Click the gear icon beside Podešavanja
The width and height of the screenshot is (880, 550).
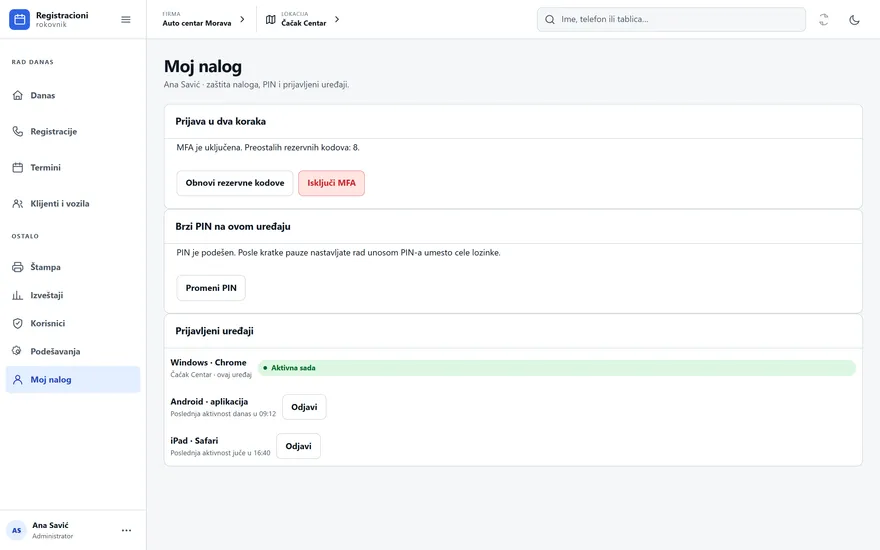18,351
